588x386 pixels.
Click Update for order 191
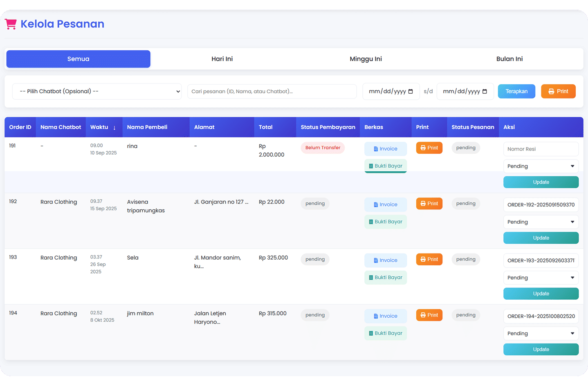coord(541,182)
